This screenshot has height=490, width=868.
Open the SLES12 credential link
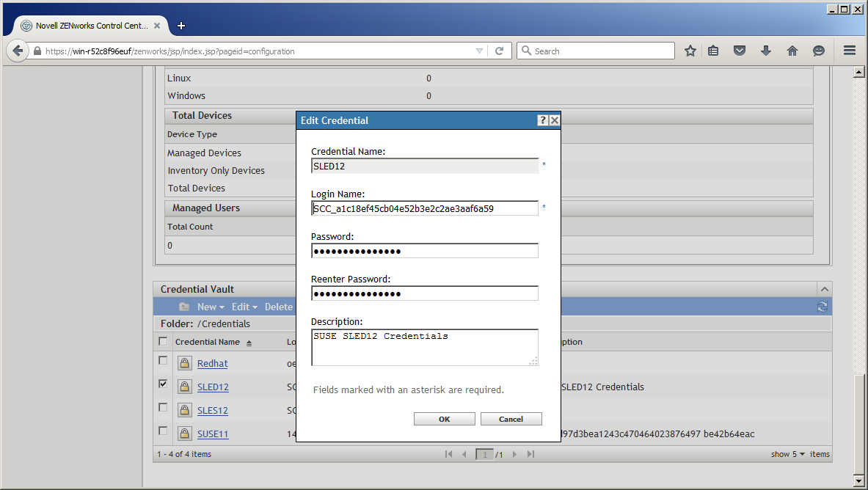click(213, 410)
